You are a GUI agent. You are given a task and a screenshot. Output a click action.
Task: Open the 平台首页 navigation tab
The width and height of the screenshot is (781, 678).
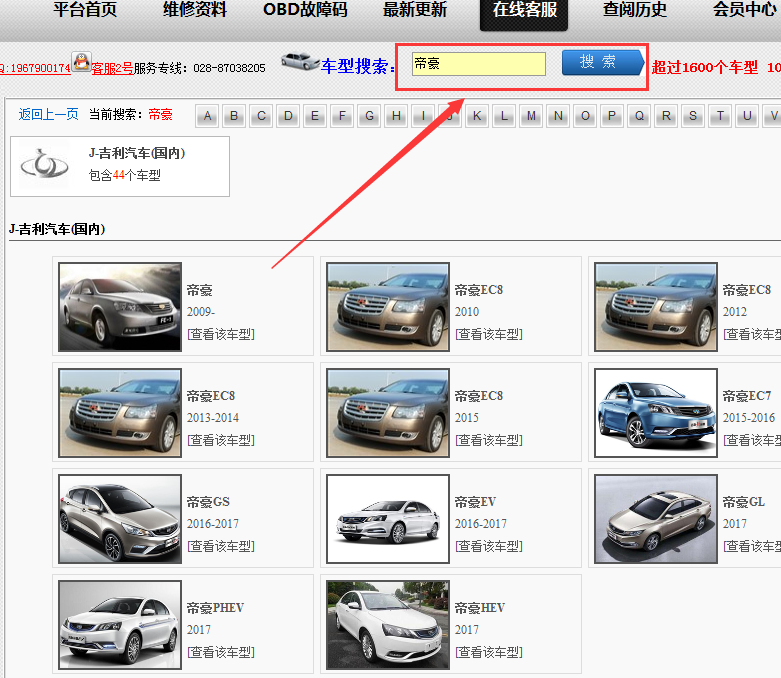click(x=85, y=11)
